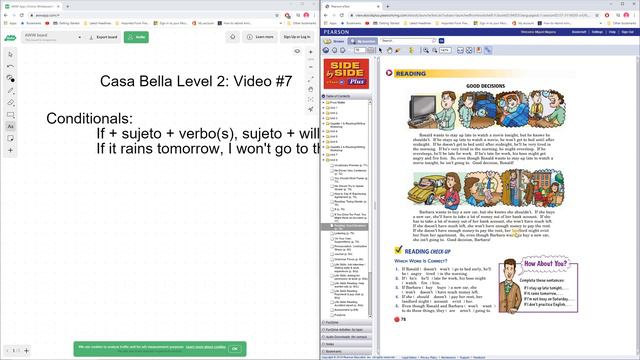Click Sign Up or Log In button

tap(297, 37)
